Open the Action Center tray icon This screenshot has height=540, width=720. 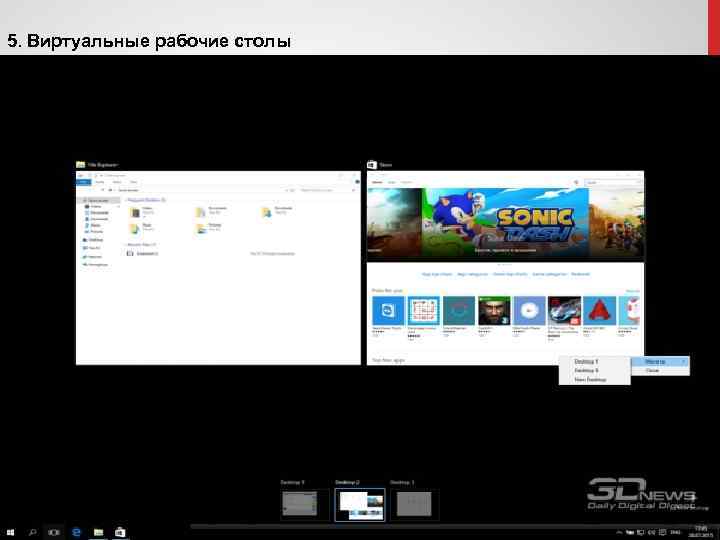tap(662, 532)
